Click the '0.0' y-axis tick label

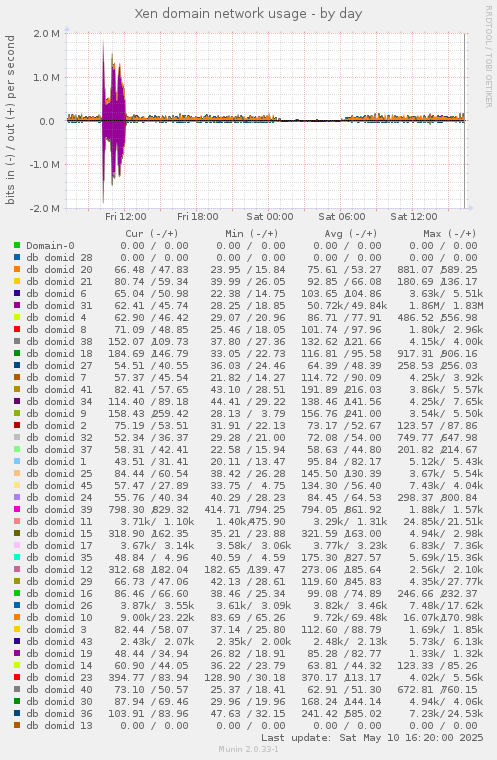coord(47,121)
